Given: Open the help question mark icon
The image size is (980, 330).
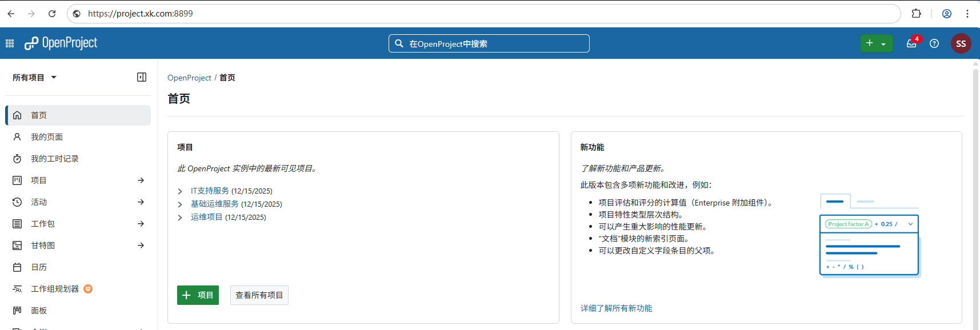Looking at the screenshot, I should pyautogui.click(x=934, y=43).
